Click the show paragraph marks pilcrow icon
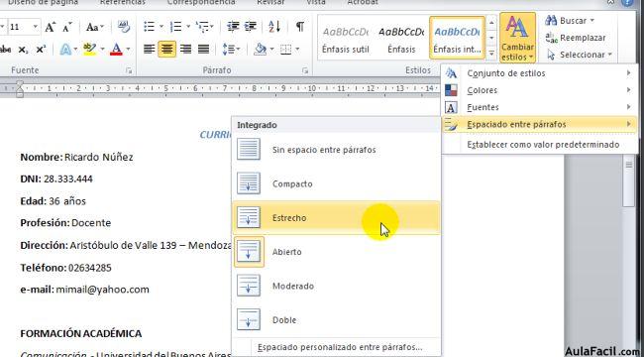This screenshot has height=357, width=644. [300, 27]
